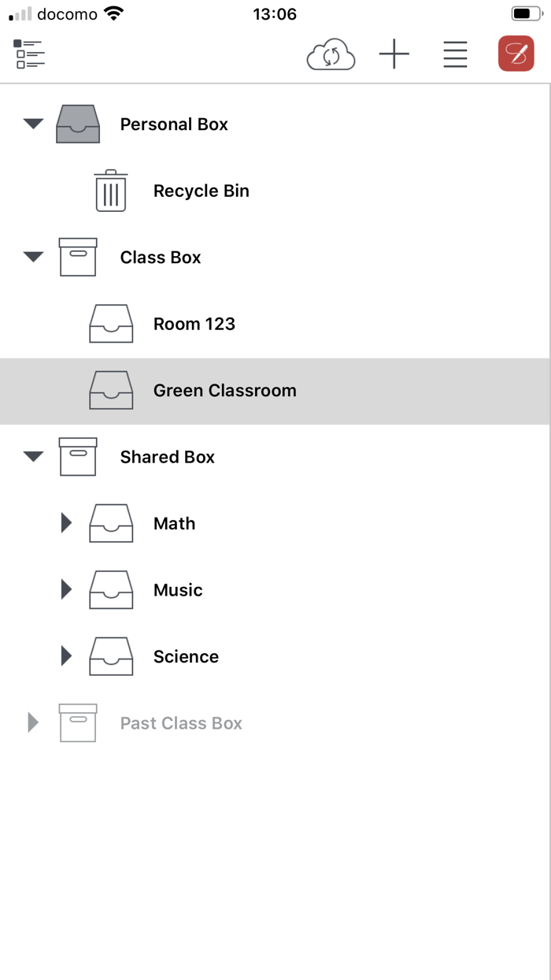Tap the plus icon to add new item
551x980 pixels.
(394, 54)
